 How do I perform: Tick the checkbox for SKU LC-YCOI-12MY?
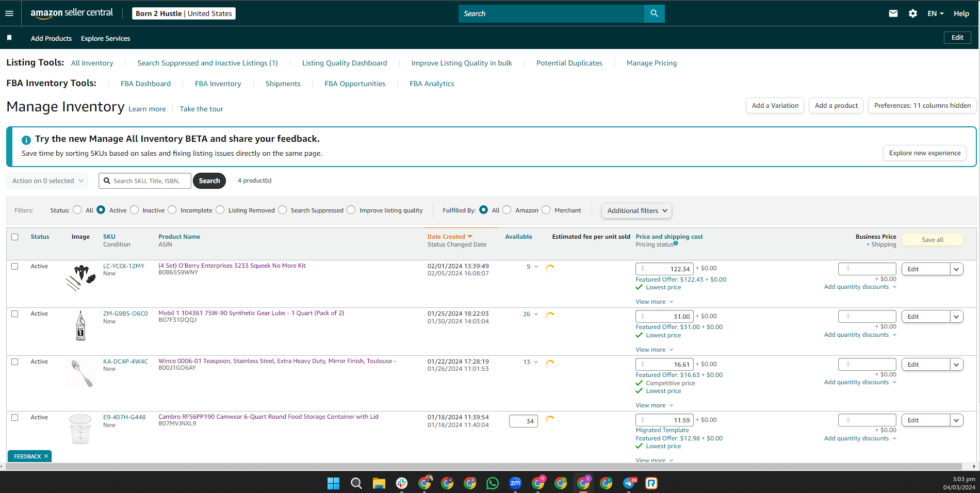(x=15, y=266)
